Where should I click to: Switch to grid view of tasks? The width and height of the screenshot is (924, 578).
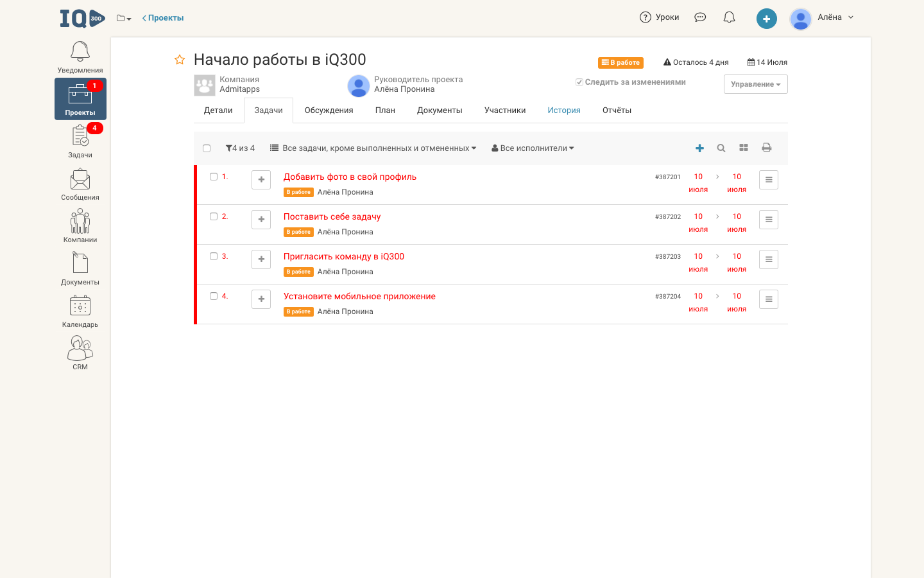pyautogui.click(x=744, y=148)
